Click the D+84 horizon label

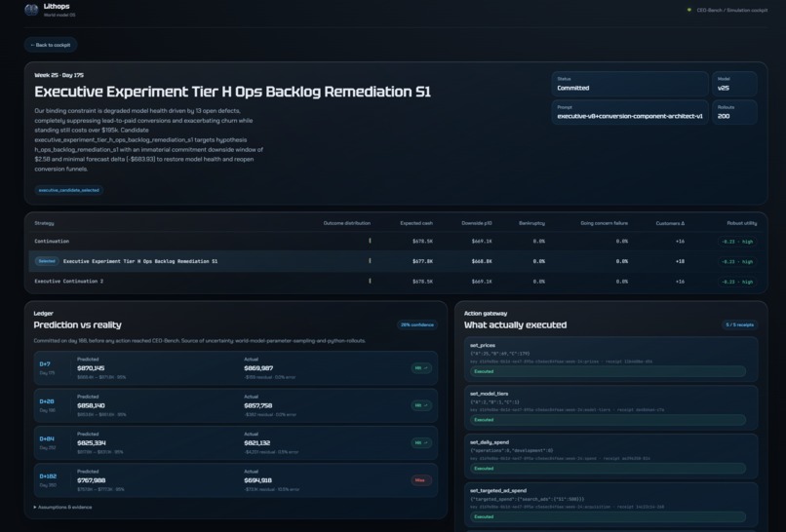pos(47,438)
